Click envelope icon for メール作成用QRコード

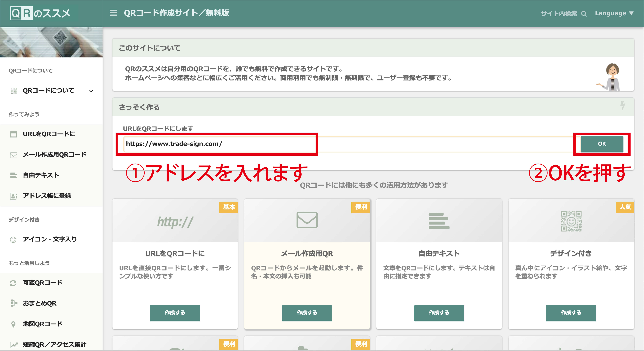(14, 155)
